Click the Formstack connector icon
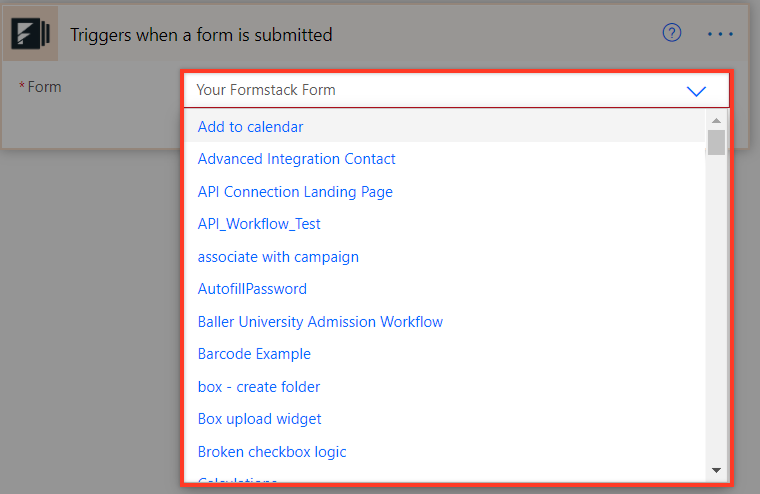 (31, 34)
